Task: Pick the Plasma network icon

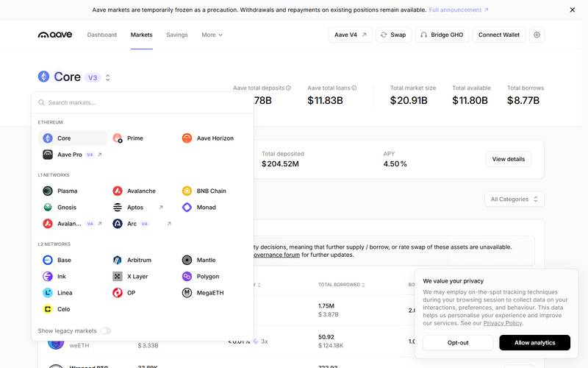Action: 48,191
